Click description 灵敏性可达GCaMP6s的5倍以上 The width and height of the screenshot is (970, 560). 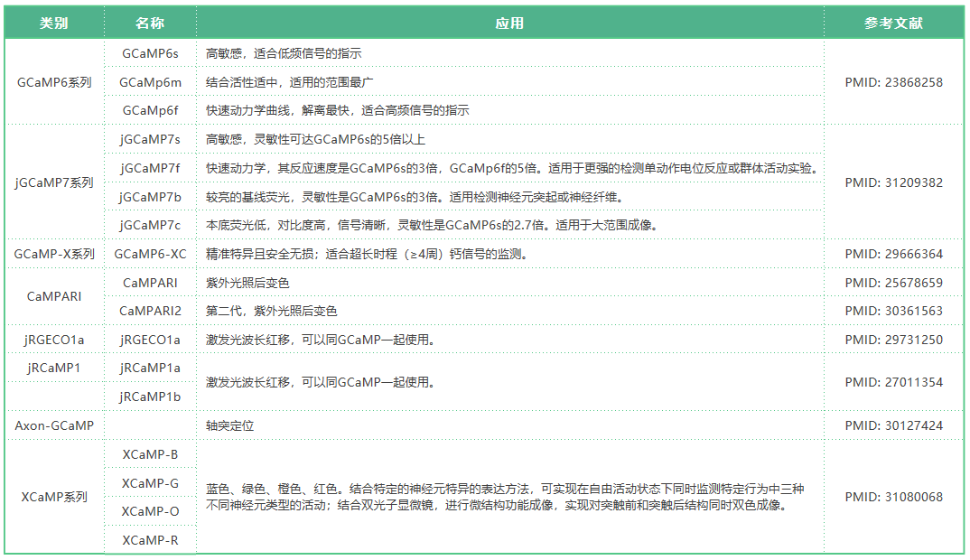(x=315, y=140)
